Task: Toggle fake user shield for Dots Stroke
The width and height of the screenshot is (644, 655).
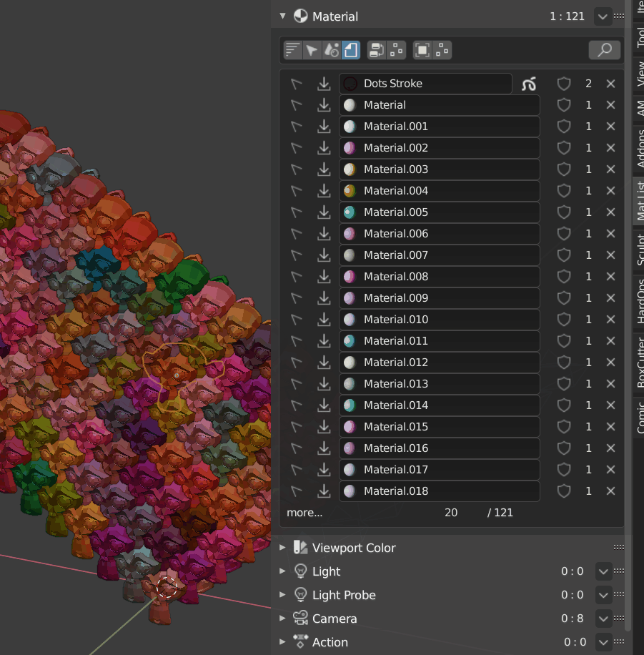Action: (564, 84)
